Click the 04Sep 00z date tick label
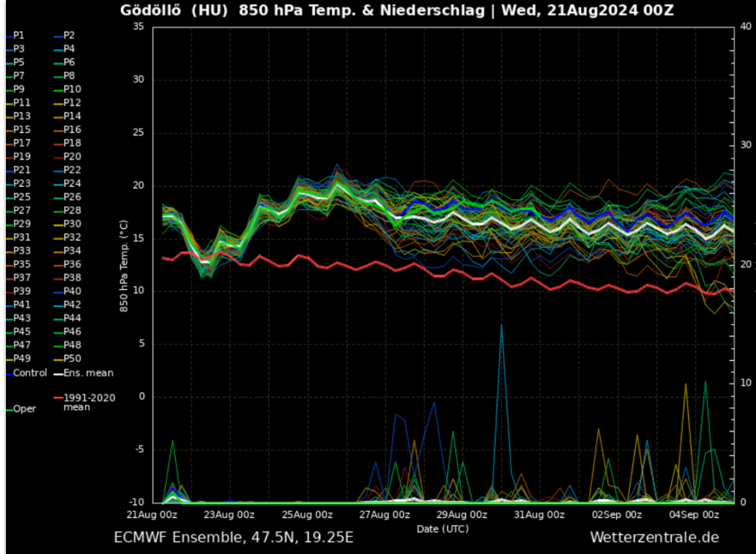The height and width of the screenshot is (554, 756). click(x=693, y=515)
